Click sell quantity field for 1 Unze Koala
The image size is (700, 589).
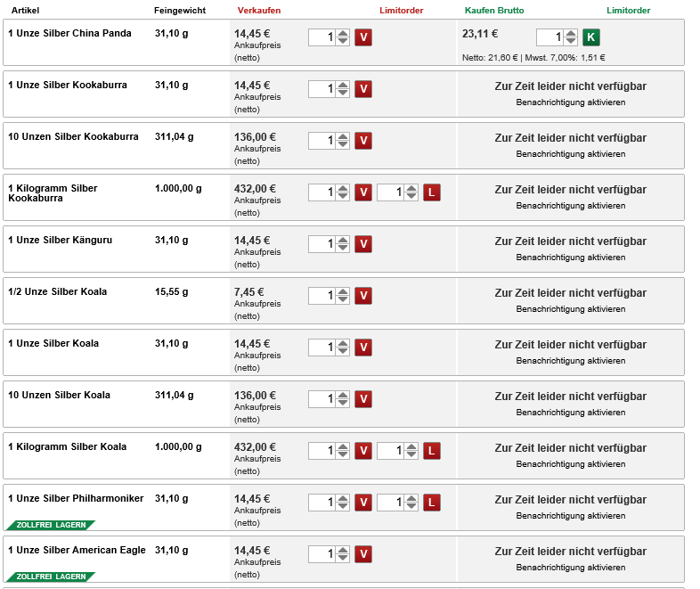pyautogui.click(x=322, y=348)
